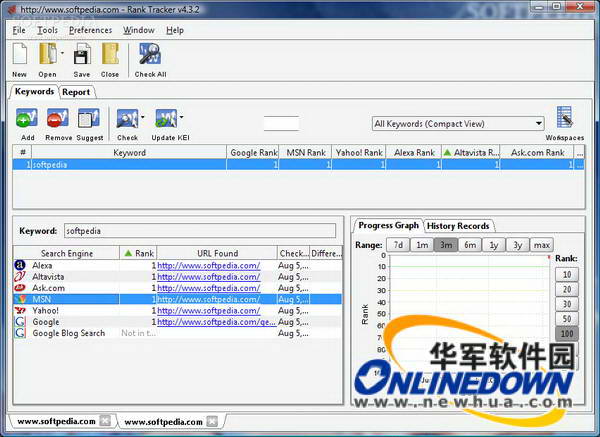Select the Yahoo! search engine row icon
600x437 pixels.
pyautogui.click(x=20, y=310)
